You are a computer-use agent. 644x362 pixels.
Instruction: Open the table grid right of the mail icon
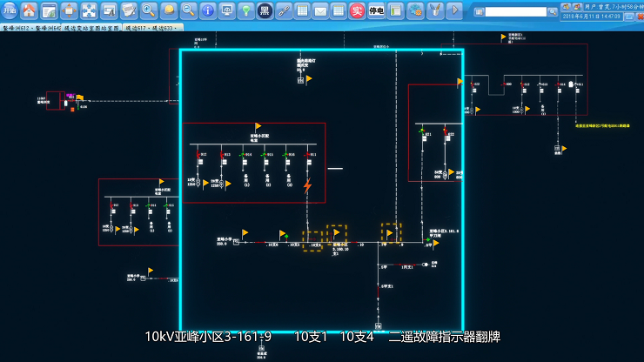pyautogui.click(x=339, y=10)
